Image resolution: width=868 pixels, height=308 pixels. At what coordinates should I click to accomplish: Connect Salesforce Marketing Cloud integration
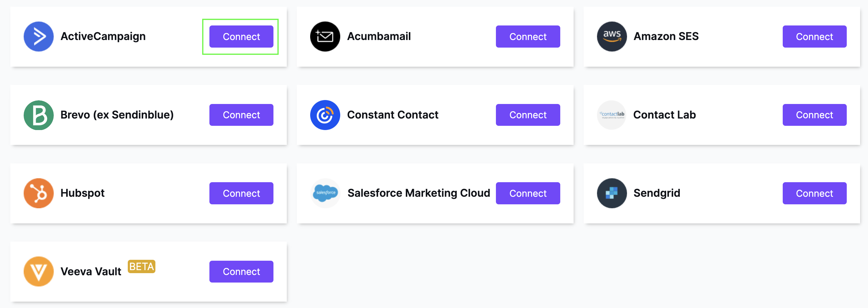coord(528,193)
